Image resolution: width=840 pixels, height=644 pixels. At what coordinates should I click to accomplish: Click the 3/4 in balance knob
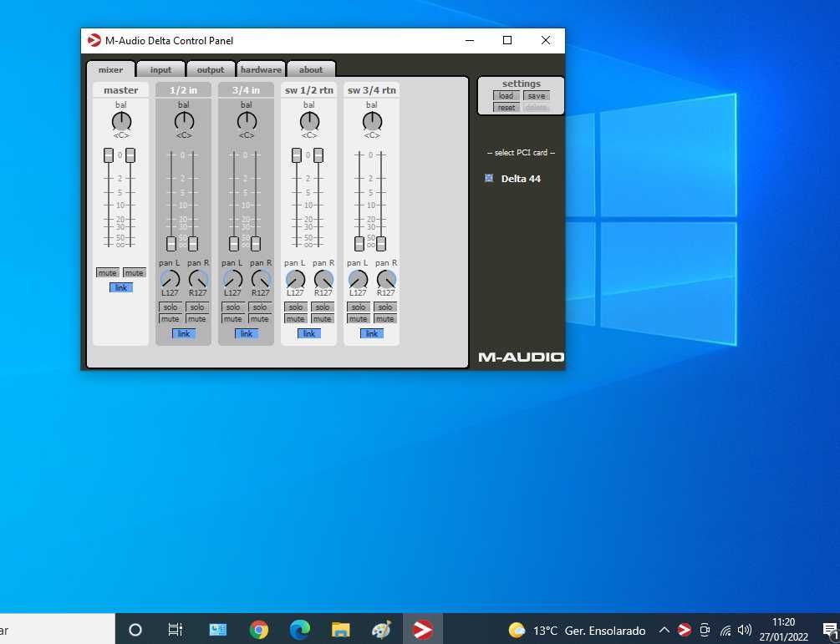click(247, 121)
